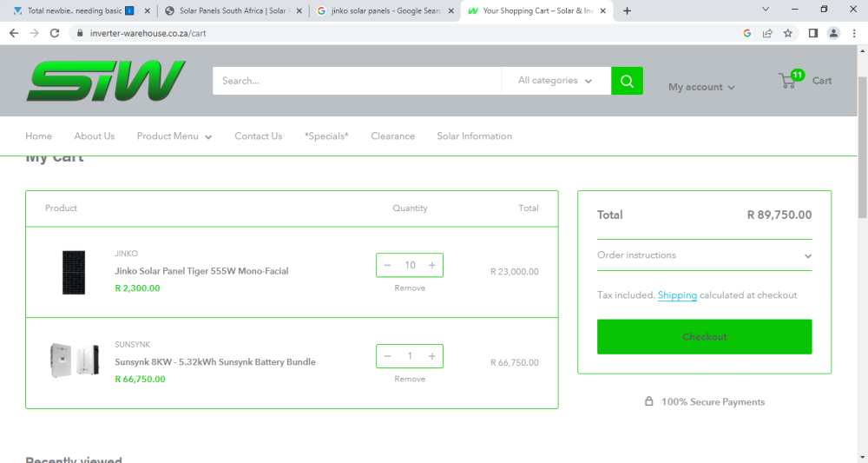The image size is (868, 463).
Task: Click the share page icon in address bar
Action: click(x=767, y=33)
